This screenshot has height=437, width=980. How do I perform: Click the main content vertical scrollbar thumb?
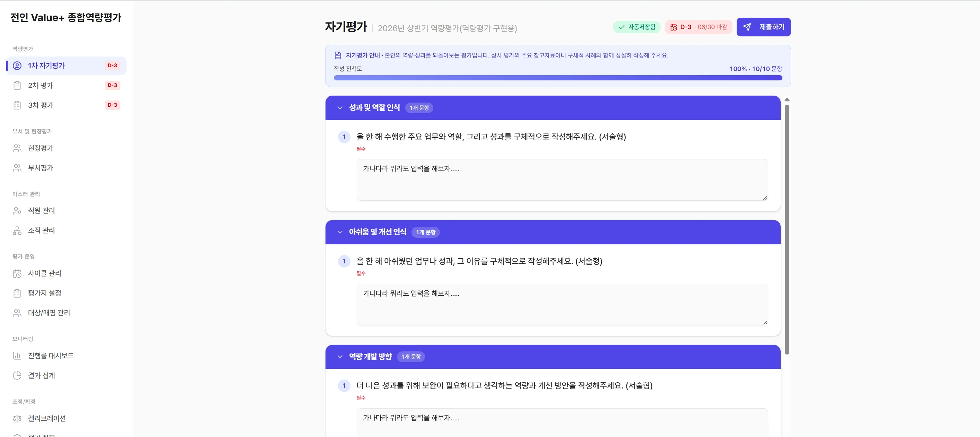pos(787,229)
